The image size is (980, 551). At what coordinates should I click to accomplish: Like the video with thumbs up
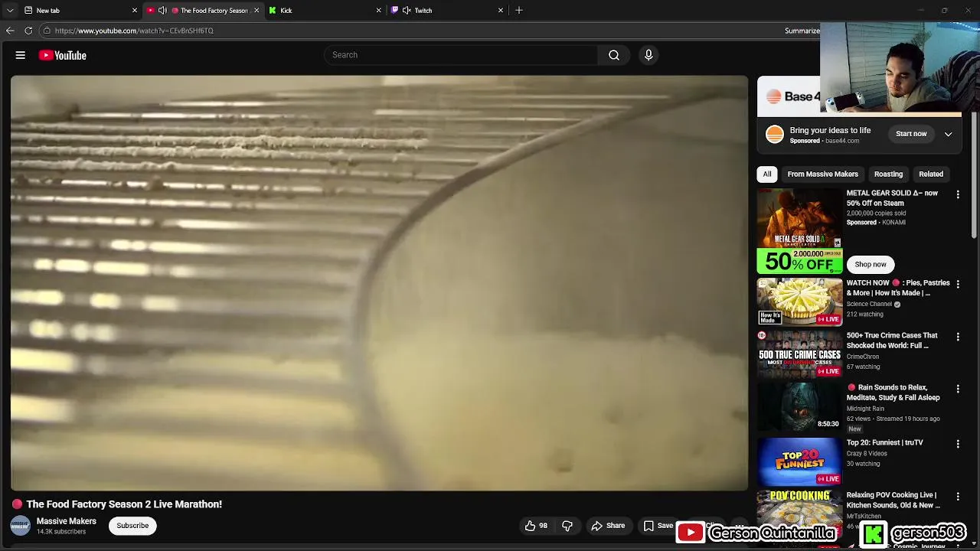[x=536, y=526]
